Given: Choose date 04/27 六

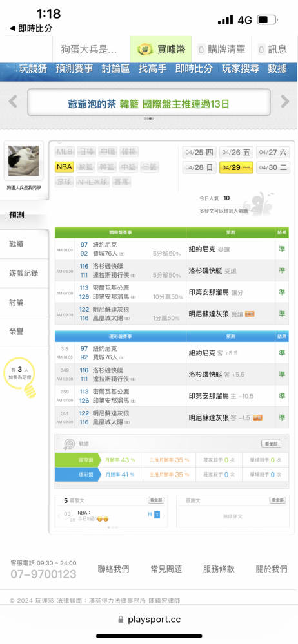Looking at the screenshot, I should pos(273,153).
